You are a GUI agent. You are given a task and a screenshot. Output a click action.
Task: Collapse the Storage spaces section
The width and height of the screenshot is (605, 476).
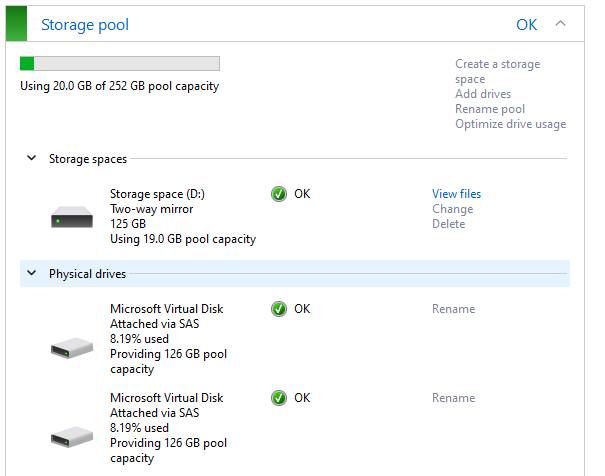[x=32, y=158]
